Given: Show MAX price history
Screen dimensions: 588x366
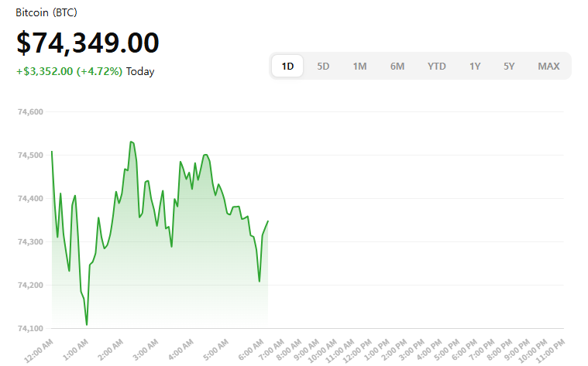Looking at the screenshot, I should pyautogui.click(x=548, y=66).
